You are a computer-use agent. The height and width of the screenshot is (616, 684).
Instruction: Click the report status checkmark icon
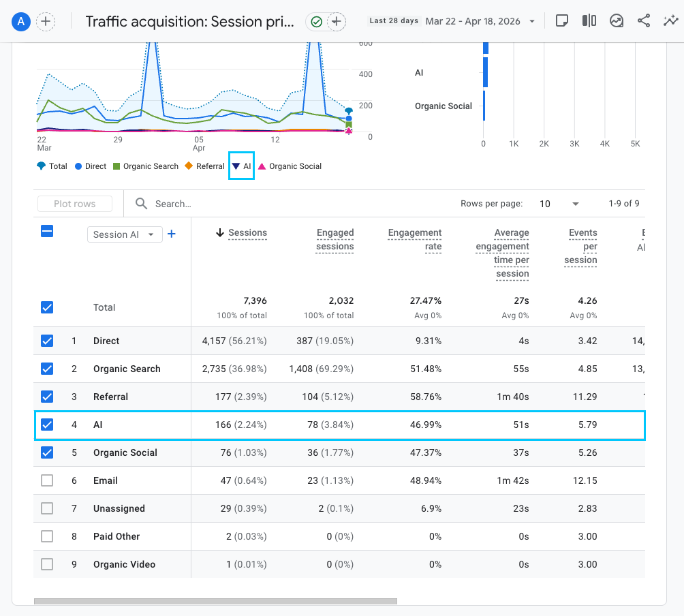pos(317,22)
